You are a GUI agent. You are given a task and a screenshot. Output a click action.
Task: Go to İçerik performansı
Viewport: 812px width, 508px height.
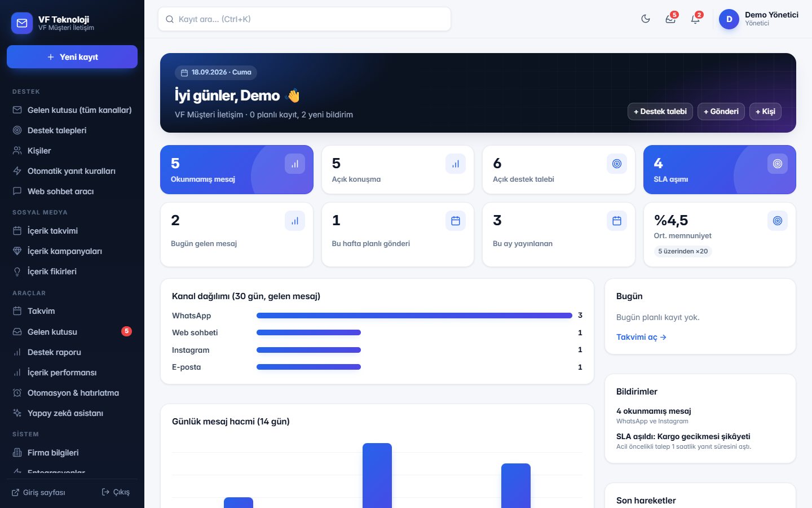tap(72, 373)
